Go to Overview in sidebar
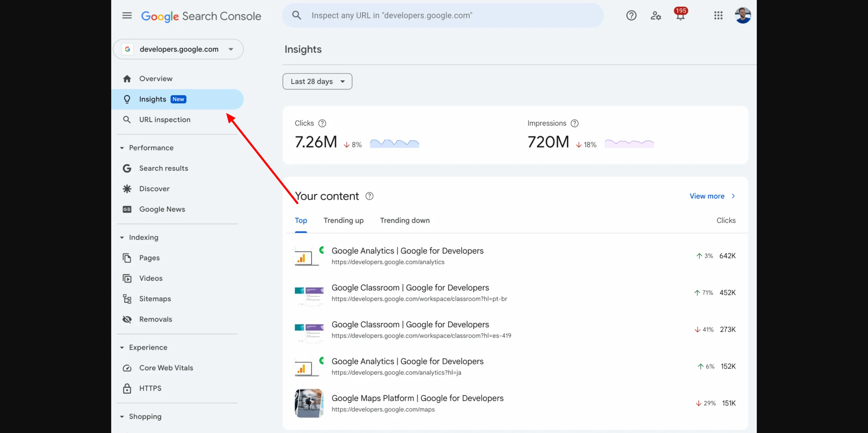 click(x=177, y=79)
